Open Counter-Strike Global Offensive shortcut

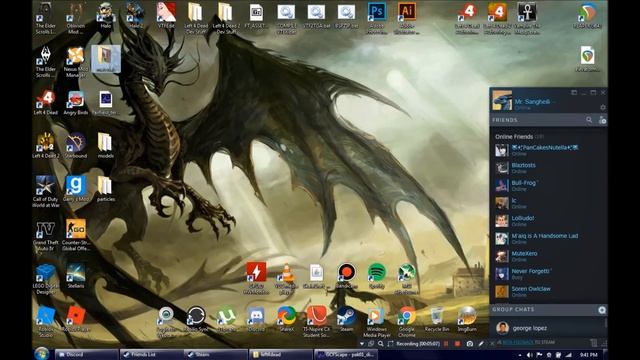click(76, 235)
